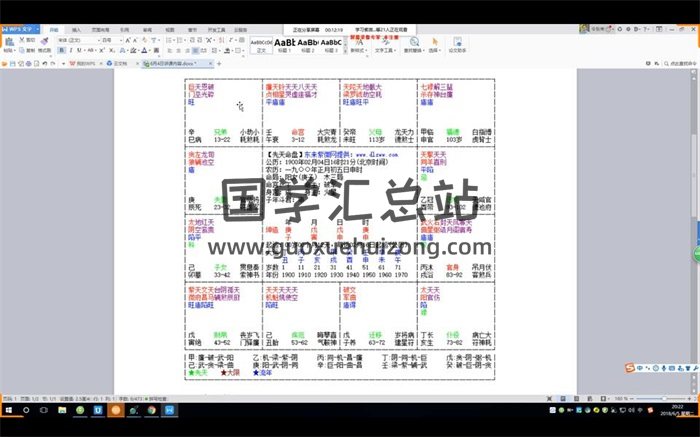Expand the style gallery more arrow
700x437 pixels.
click(346, 52)
